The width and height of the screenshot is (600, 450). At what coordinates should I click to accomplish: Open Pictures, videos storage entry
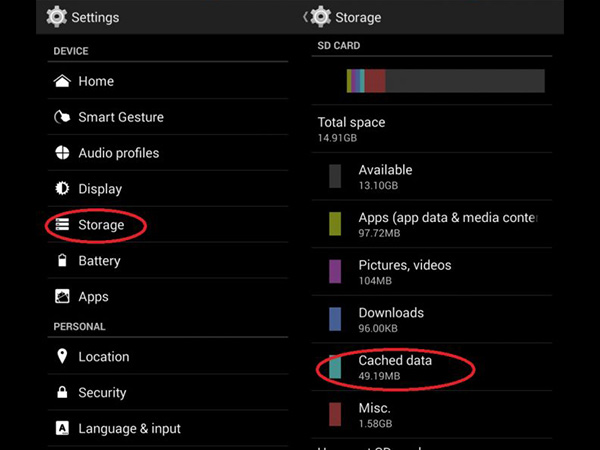click(404, 272)
